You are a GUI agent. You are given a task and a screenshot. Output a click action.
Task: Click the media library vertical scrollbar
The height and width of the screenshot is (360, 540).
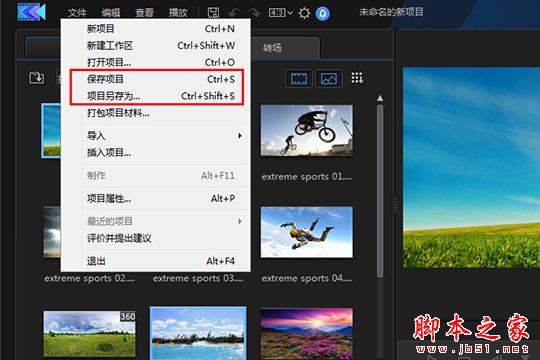(380, 191)
